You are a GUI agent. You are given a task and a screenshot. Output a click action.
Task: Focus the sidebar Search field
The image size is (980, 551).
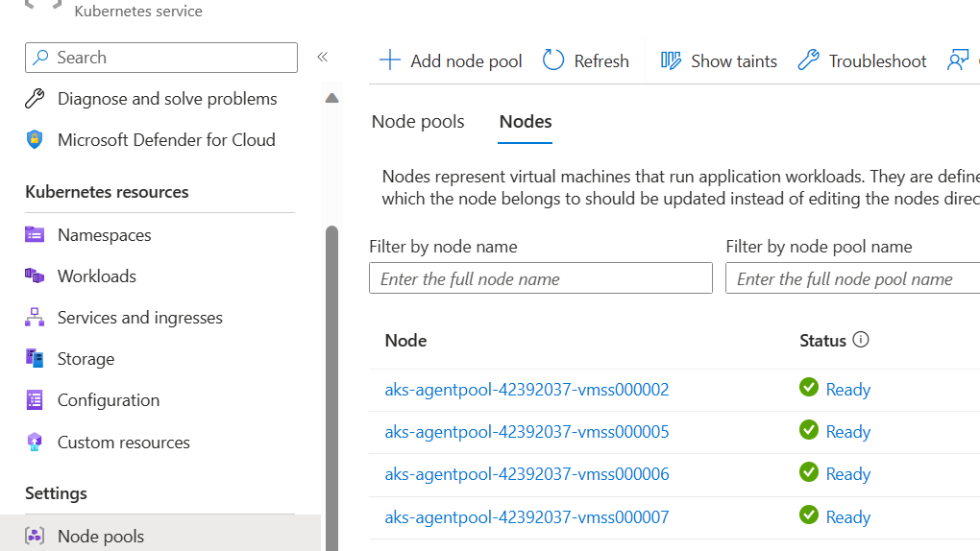point(161,58)
